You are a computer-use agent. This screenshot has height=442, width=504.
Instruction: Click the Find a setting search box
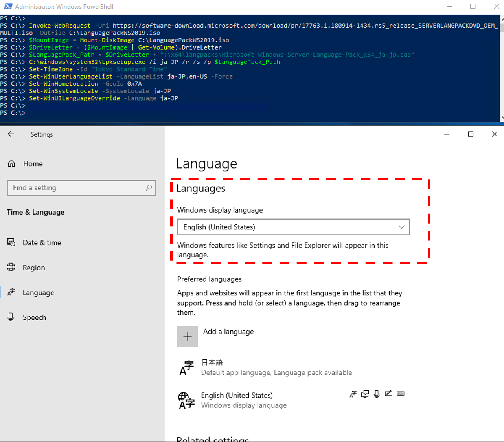click(x=81, y=188)
